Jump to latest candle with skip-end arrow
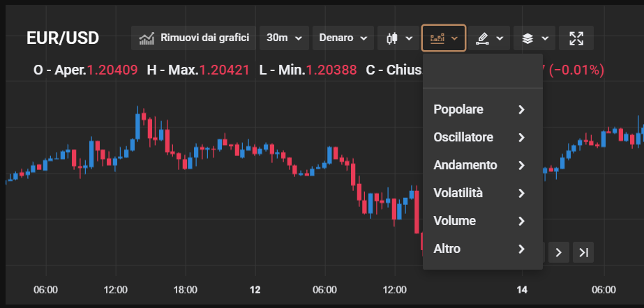Screen dimensions: 644x308 pyautogui.click(x=583, y=252)
